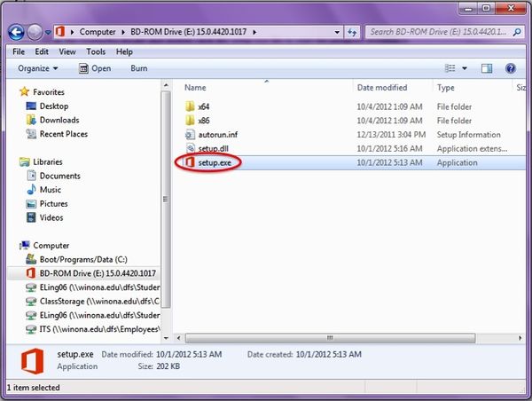Select the x86 folder icon
The image size is (532, 401).
[190, 120]
